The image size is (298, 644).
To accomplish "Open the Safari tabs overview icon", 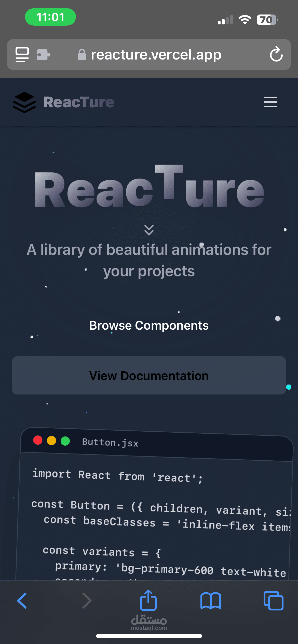I will coord(274,601).
